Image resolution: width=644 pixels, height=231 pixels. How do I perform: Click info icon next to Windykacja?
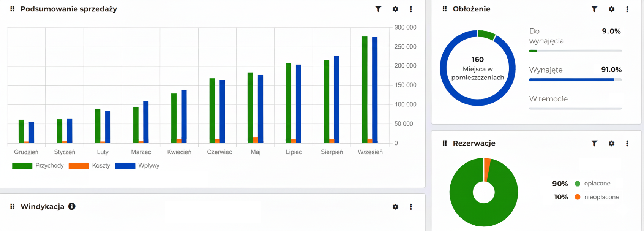[72, 206]
